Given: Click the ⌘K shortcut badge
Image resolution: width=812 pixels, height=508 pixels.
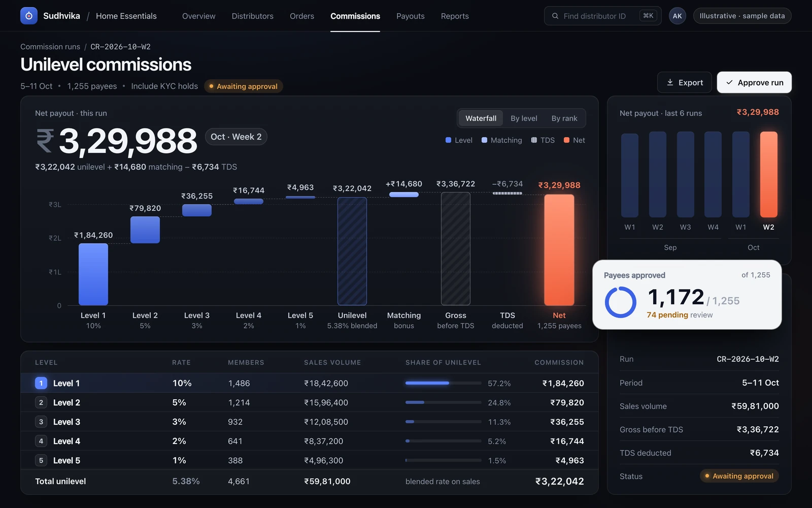Looking at the screenshot, I should pyautogui.click(x=648, y=16).
